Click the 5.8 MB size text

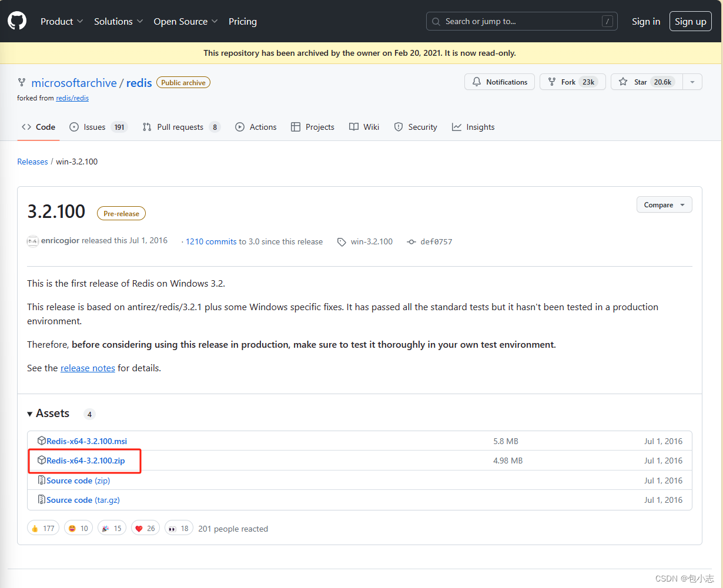click(x=506, y=441)
